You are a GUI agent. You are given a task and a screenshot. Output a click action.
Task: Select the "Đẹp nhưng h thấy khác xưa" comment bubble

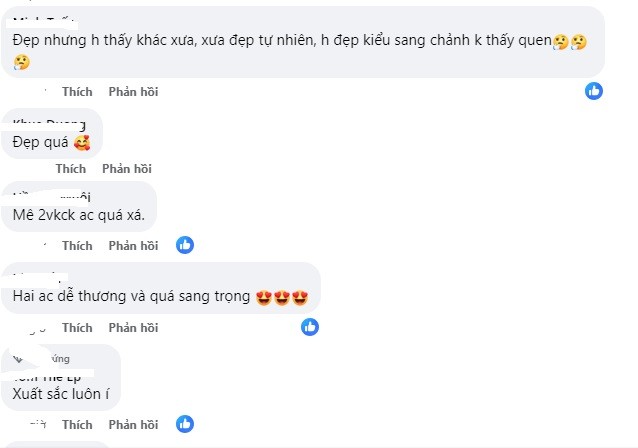(x=300, y=42)
